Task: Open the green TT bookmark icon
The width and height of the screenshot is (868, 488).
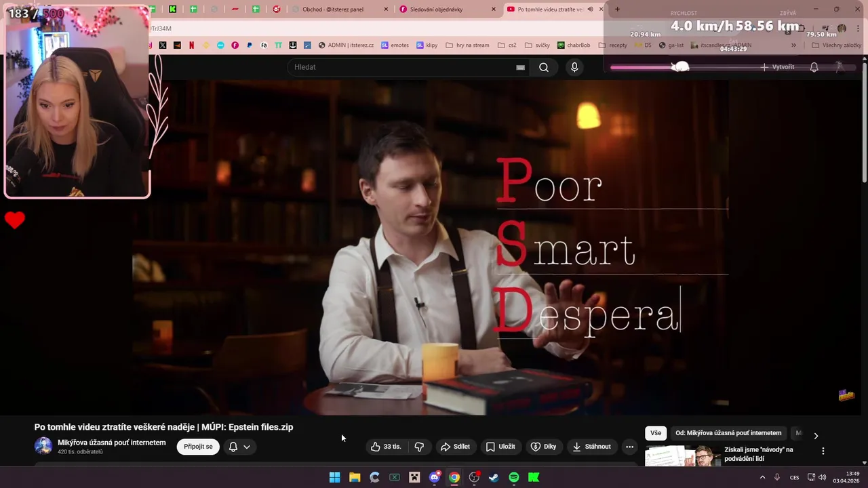Action: 279,45
